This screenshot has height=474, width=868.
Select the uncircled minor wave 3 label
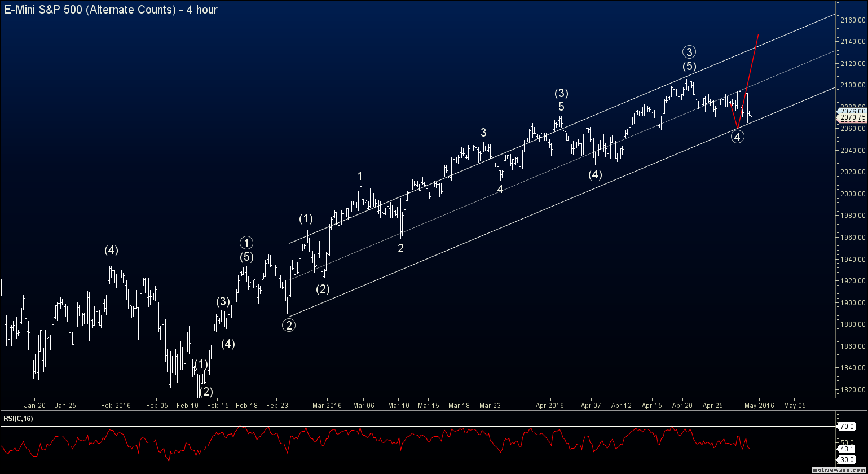tap(483, 133)
